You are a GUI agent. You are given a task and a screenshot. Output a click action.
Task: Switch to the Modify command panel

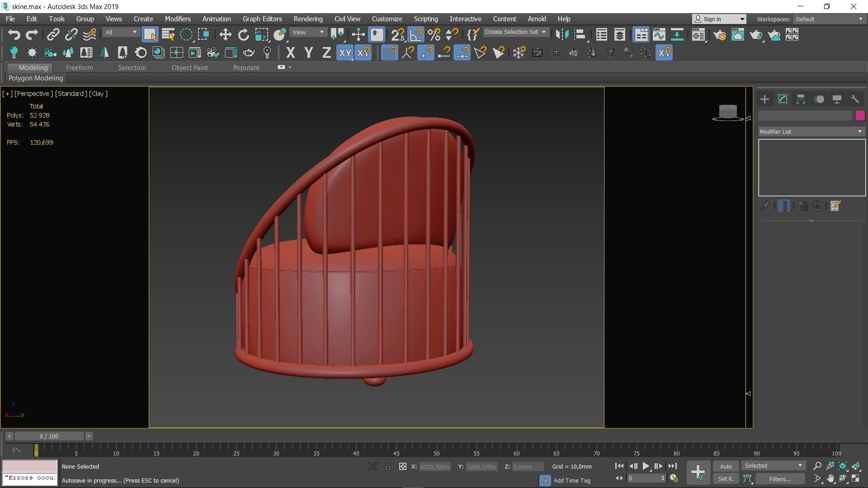click(x=783, y=99)
